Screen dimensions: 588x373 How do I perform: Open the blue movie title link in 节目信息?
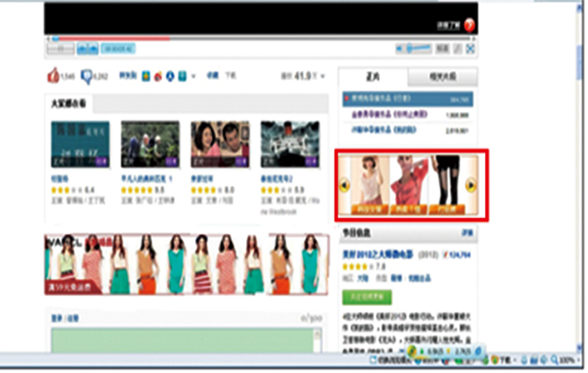tap(378, 254)
